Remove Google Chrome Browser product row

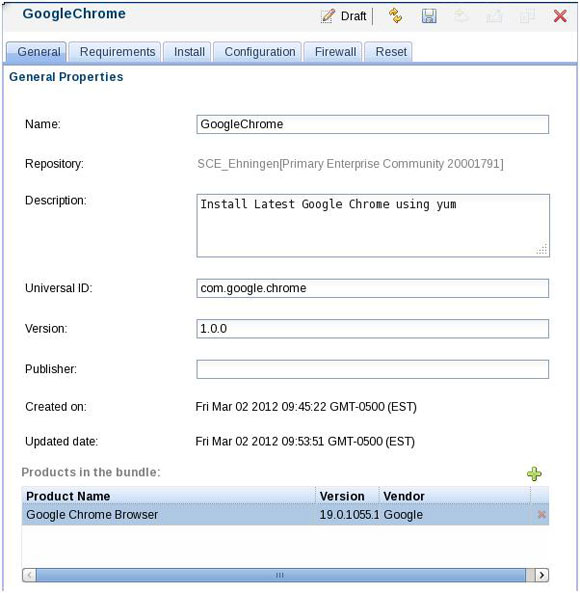(541, 514)
